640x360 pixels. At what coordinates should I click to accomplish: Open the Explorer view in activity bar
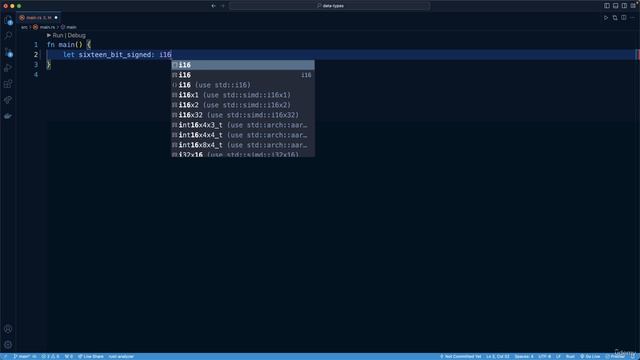tap(8, 20)
